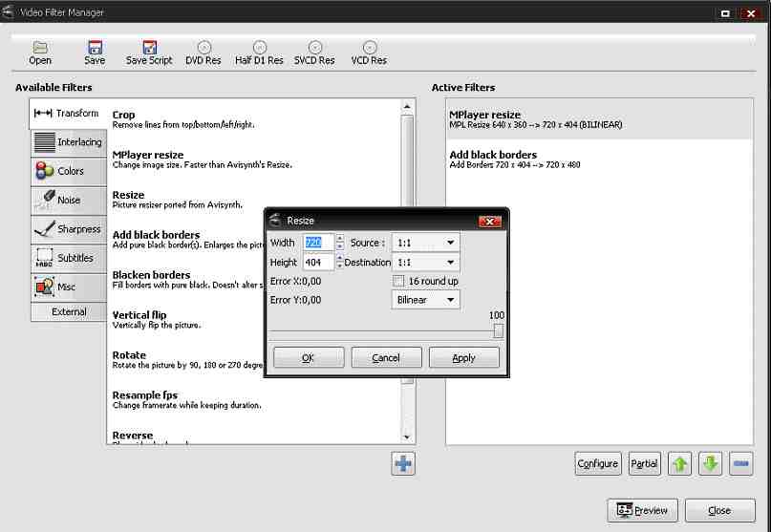This screenshot has width=771, height=532.
Task: Select the Resample fps filter
Action: click(254, 400)
